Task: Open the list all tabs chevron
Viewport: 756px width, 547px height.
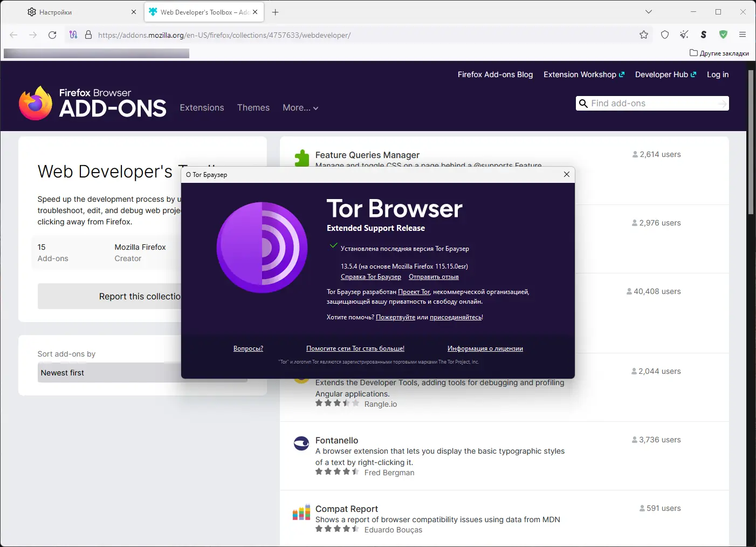Action: (649, 12)
